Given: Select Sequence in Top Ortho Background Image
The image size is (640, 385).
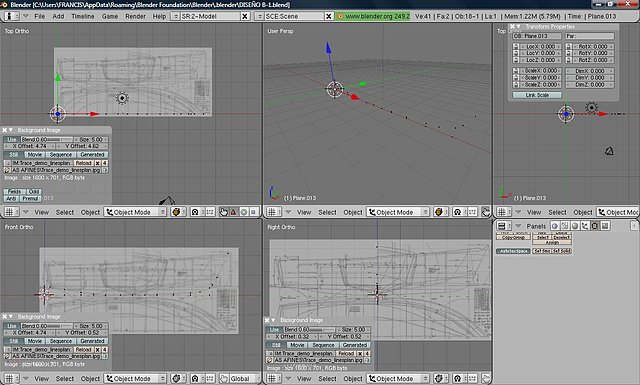Looking at the screenshot, I should click(x=61, y=155).
